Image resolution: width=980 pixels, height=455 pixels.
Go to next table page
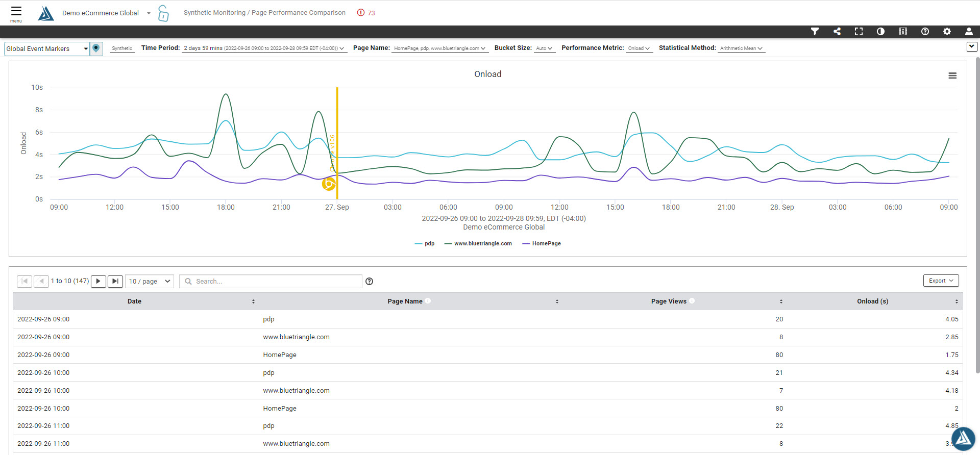[99, 282]
